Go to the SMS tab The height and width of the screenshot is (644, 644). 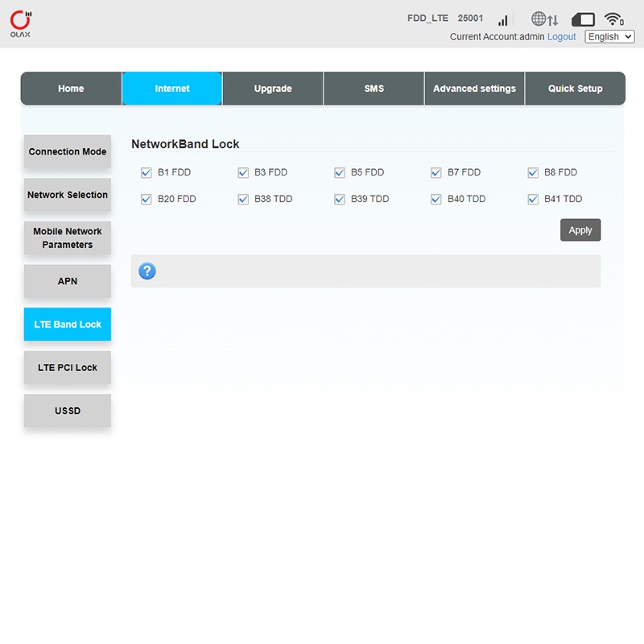[x=374, y=89]
